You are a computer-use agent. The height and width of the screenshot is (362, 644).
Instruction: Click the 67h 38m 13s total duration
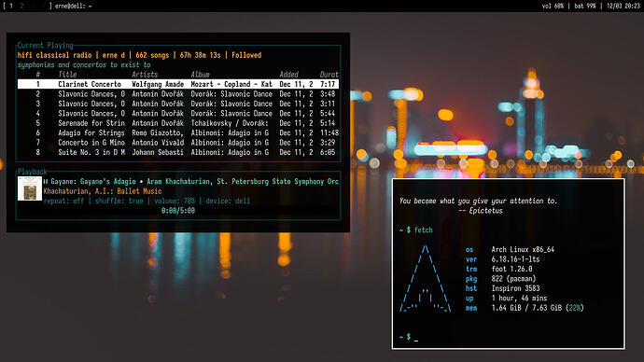200,55
